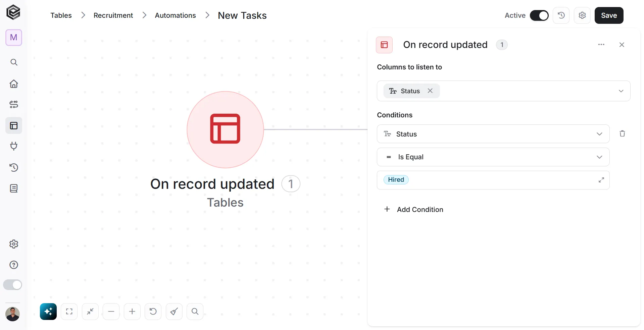644x330 pixels.
Task: Go to Home in the sidebar
Action: tap(14, 84)
